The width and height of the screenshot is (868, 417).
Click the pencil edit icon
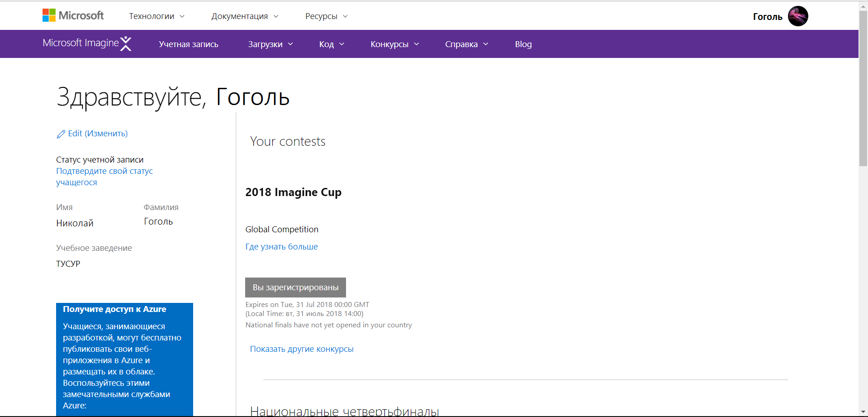[61, 134]
